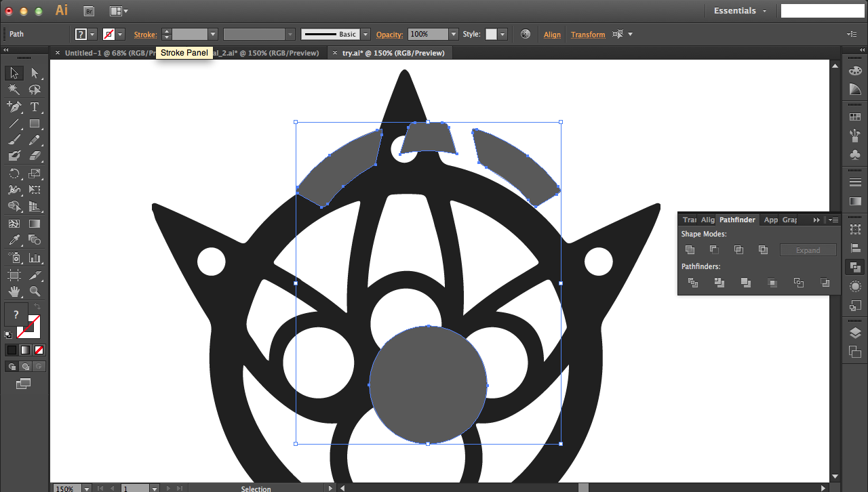Open fill color dropdown in control bar
The height and width of the screenshot is (492, 868).
coord(93,34)
